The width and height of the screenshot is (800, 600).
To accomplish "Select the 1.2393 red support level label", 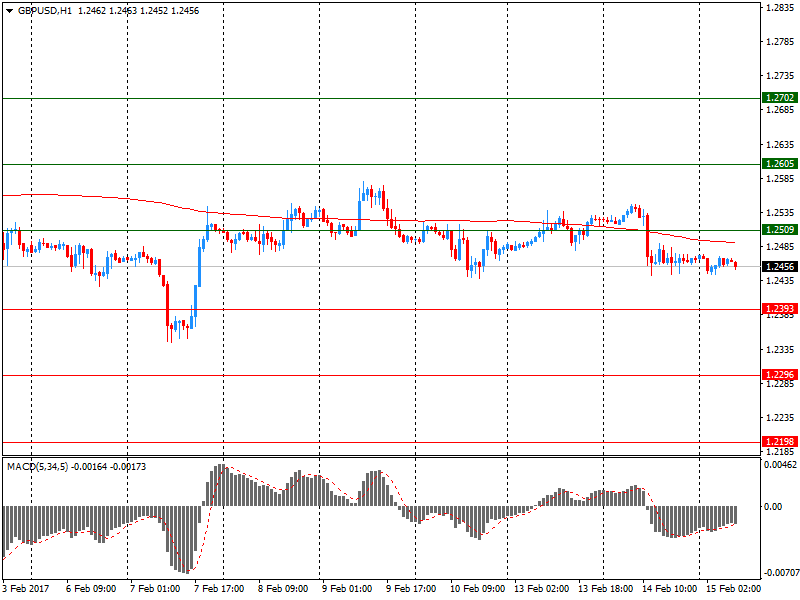I will (x=780, y=309).
